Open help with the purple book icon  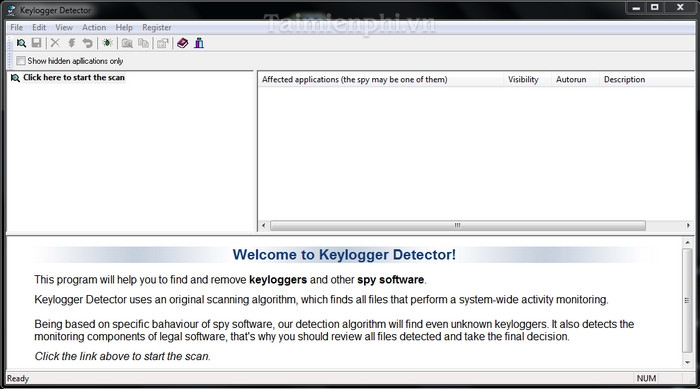tap(183, 43)
